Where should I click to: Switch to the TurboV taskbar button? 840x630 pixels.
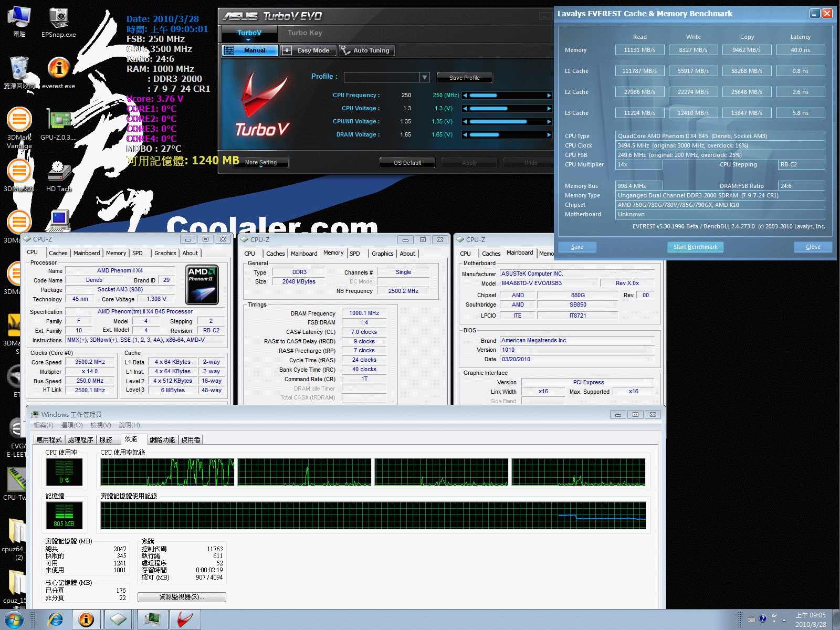click(185, 620)
